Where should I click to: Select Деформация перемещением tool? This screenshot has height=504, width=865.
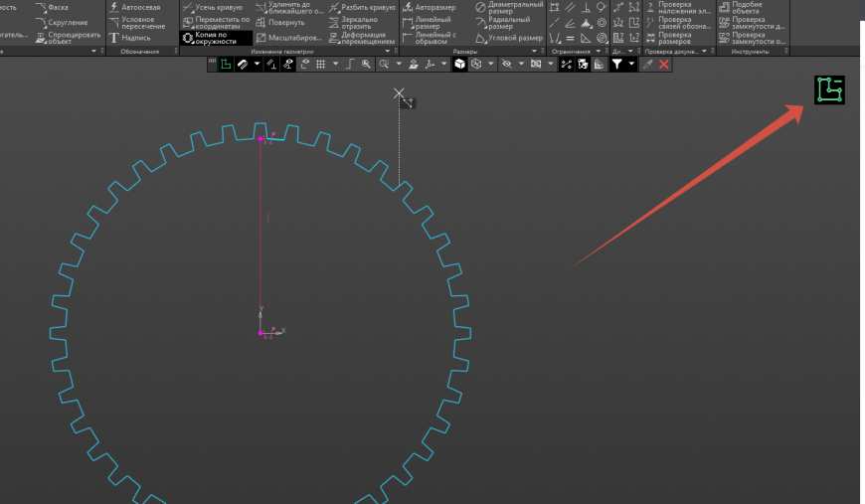[362, 38]
